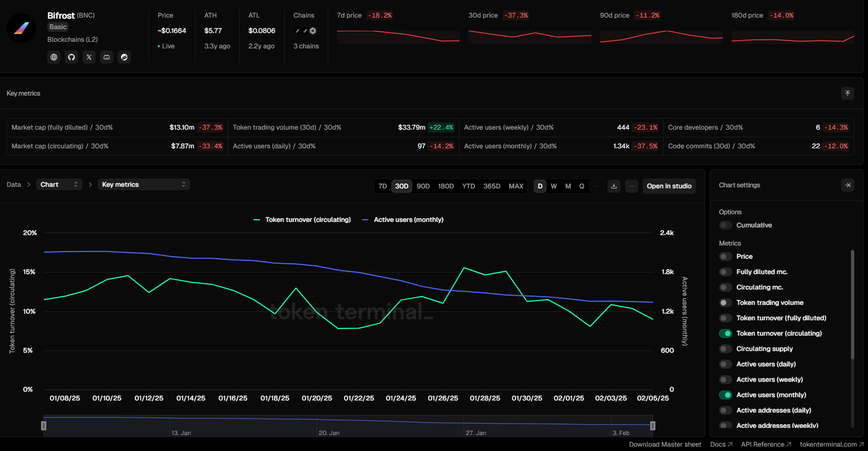
Task: Select the 180D time range
Action: click(x=446, y=186)
